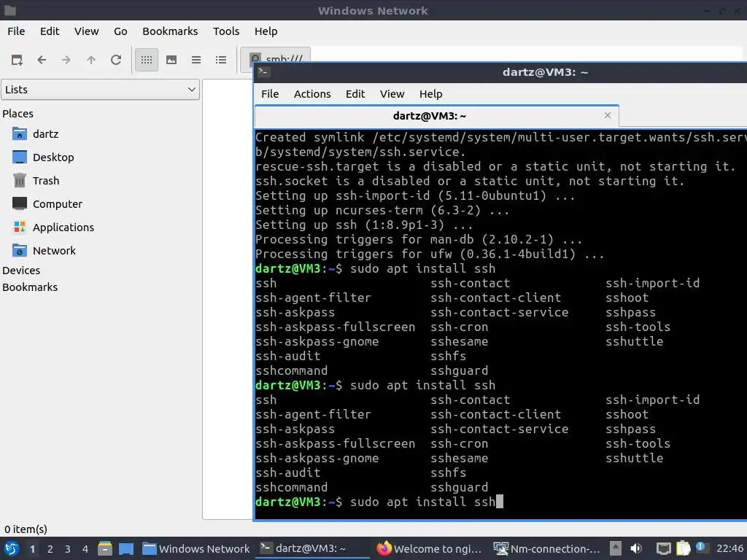Switch to detailed list view mode
Viewport: 747px width, 560px height.
pos(221,60)
